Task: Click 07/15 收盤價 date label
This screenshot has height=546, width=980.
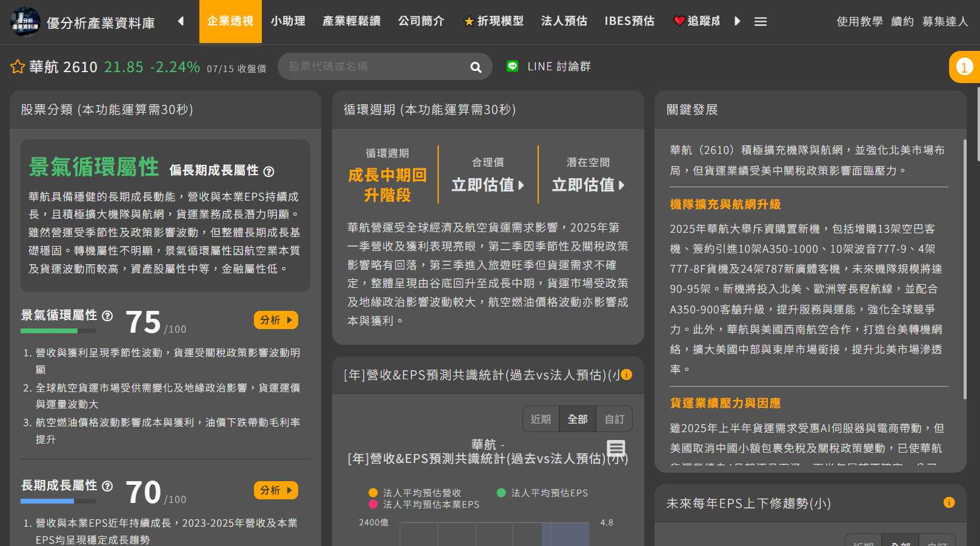Action: click(x=236, y=68)
